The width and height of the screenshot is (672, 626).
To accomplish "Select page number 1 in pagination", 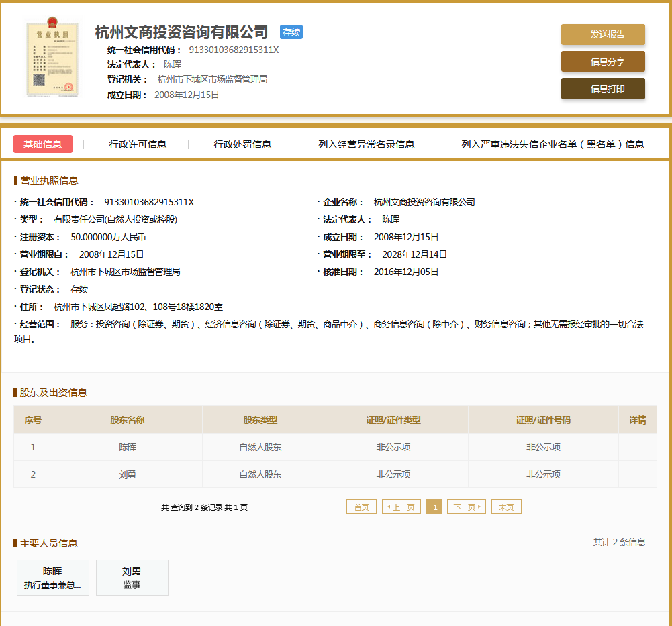I will (434, 507).
